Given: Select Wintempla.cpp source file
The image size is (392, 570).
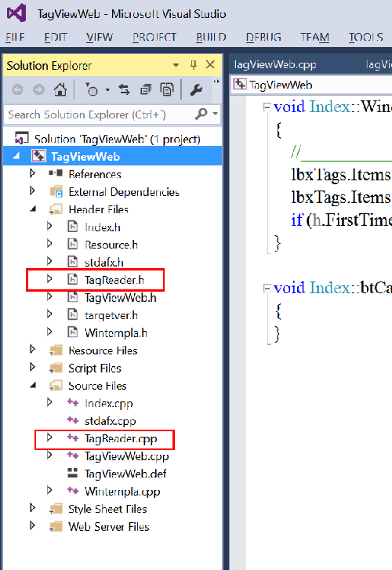Looking at the screenshot, I should coord(122,492).
